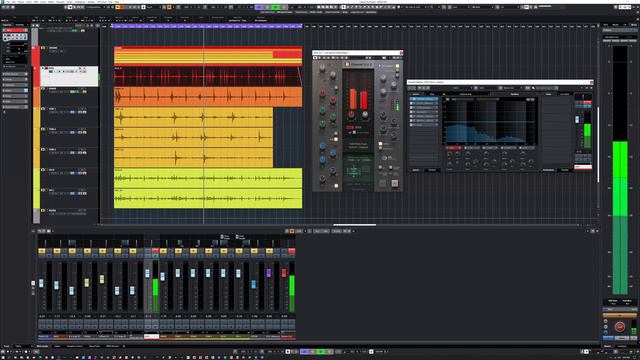Click Mute button on the selected mixer channel
Screen dimensions: 640x360
(x=148, y=251)
